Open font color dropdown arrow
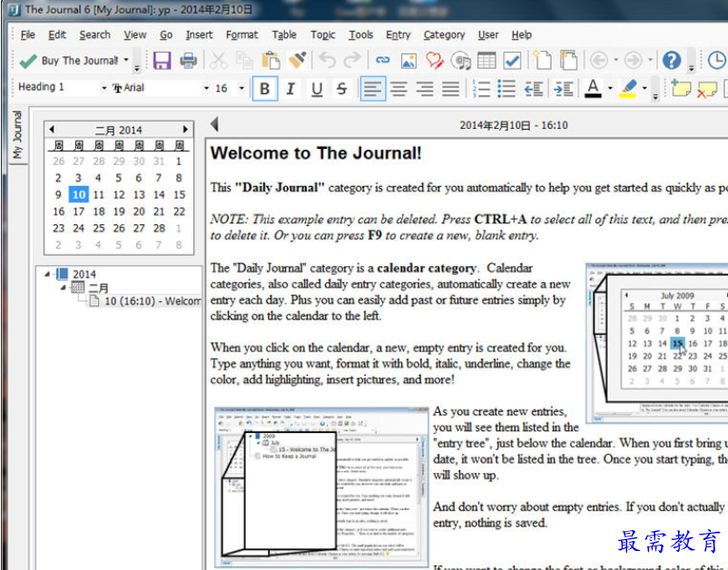Image resolution: width=728 pixels, height=570 pixels. point(610,88)
